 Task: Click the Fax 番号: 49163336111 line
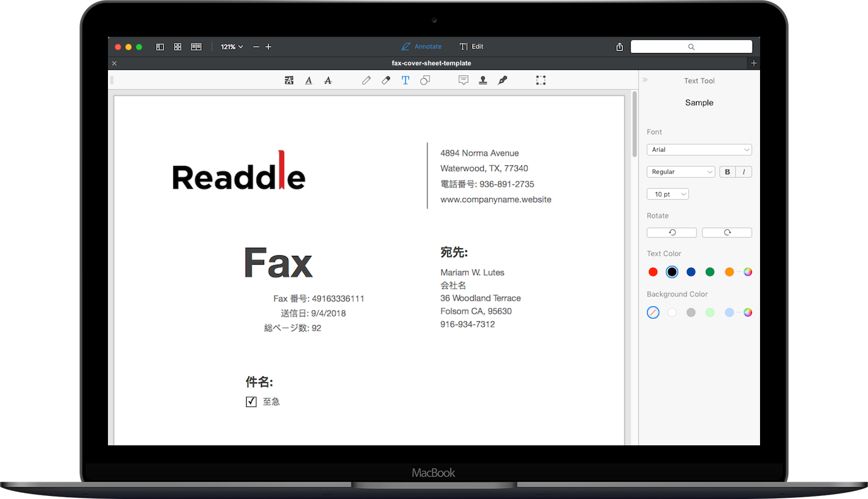point(319,299)
